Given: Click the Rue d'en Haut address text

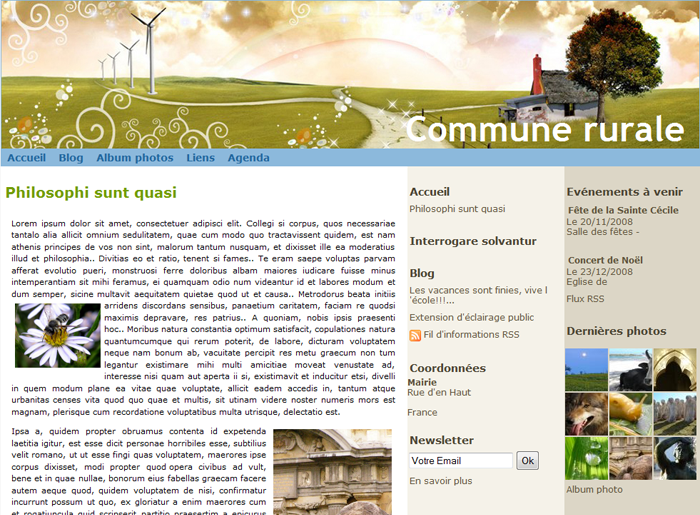Looking at the screenshot, I should [x=439, y=393].
